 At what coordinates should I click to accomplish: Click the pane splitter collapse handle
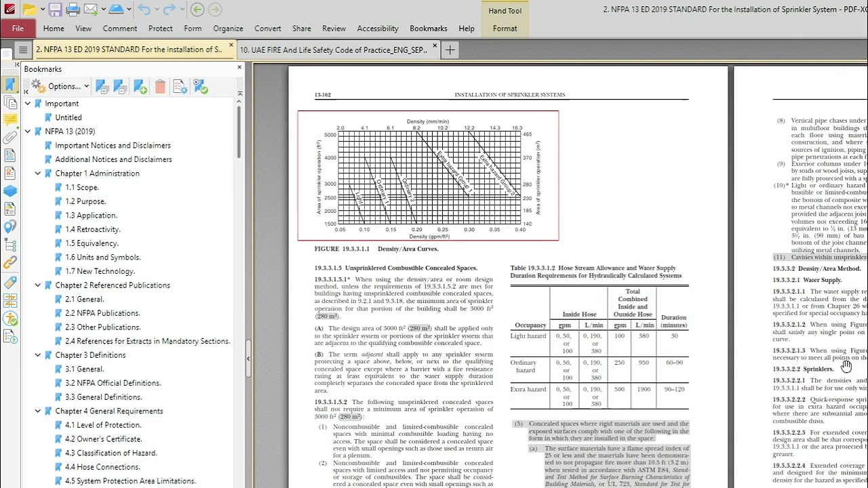click(248, 359)
